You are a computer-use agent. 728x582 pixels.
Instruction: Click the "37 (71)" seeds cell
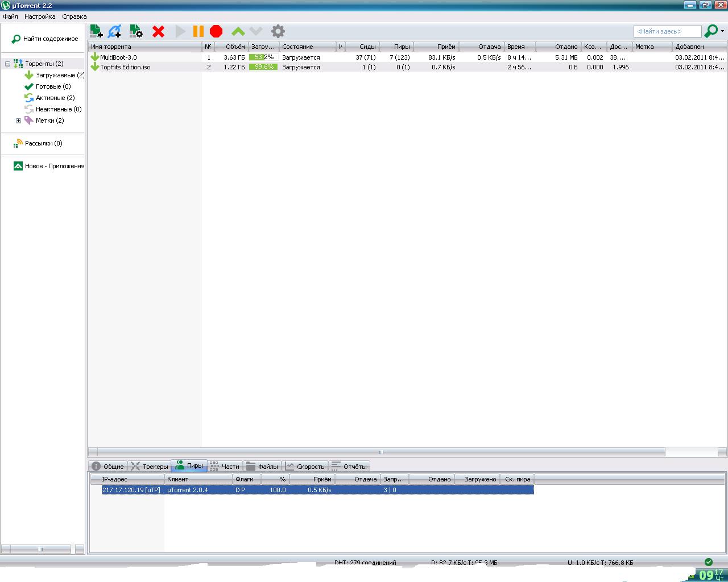[x=366, y=57]
